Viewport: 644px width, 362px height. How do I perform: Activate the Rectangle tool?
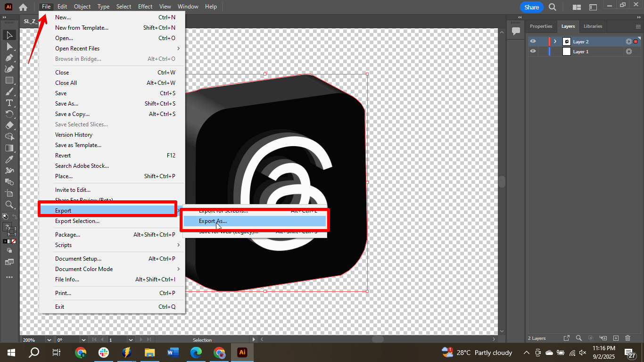point(9,80)
